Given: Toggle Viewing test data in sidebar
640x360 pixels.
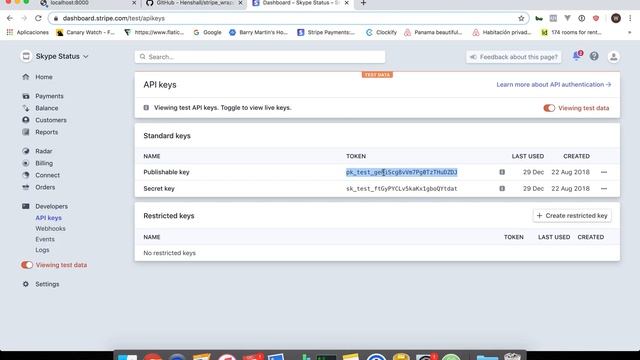Looking at the screenshot, I should pos(27,265).
